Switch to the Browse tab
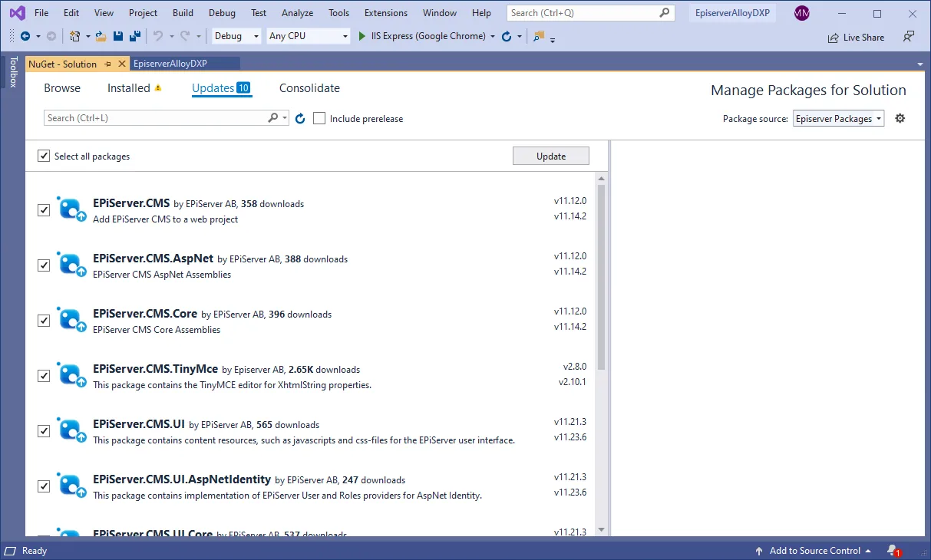This screenshot has height=560, width=931. tap(62, 88)
